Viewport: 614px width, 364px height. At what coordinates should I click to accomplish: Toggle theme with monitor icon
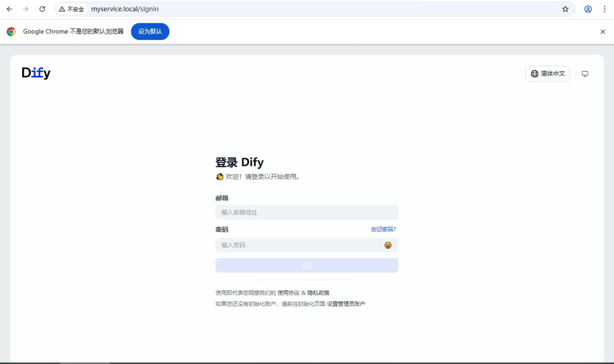pyautogui.click(x=584, y=73)
